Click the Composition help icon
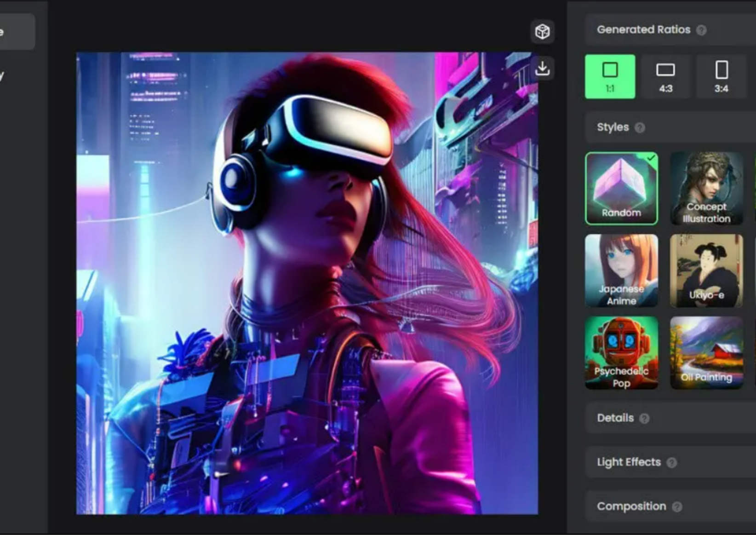756x535 pixels. click(677, 507)
